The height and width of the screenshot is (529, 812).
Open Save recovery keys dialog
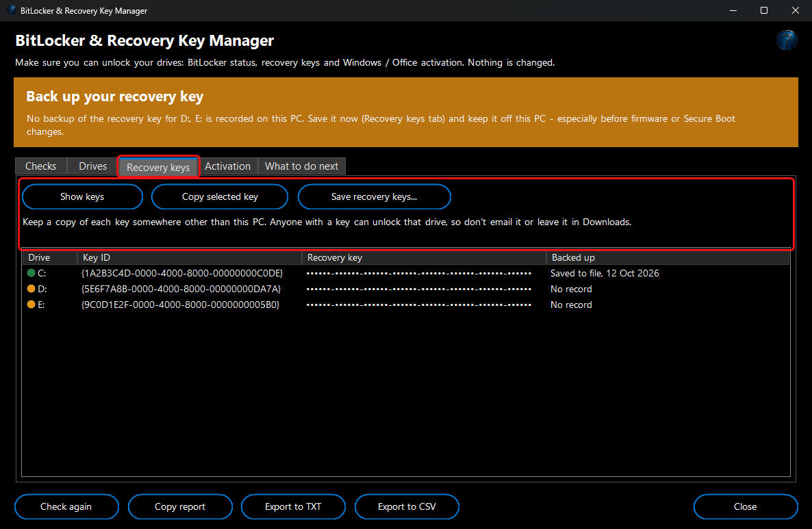tap(374, 196)
